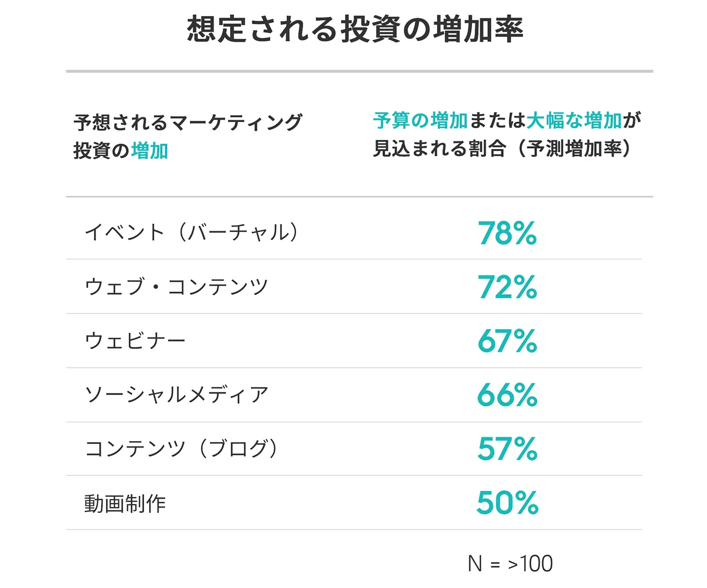Viewport: 707px width, 588px height.
Task: Click the 投資の header text on left
Action: [102, 151]
